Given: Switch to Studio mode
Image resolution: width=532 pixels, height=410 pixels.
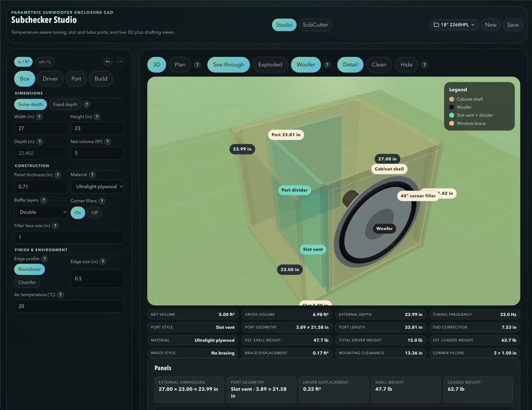Looking at the screenshot, I should tap(284, 25).
